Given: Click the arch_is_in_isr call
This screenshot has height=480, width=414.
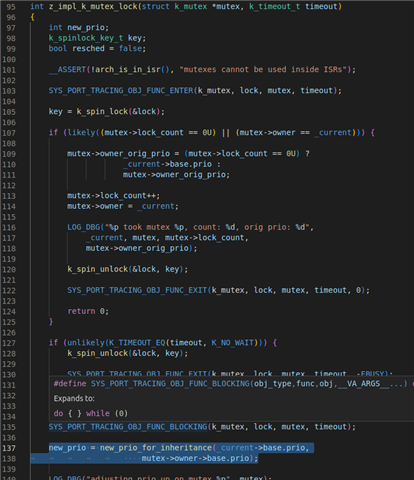Looking at the screenshot, I should 126,69.
